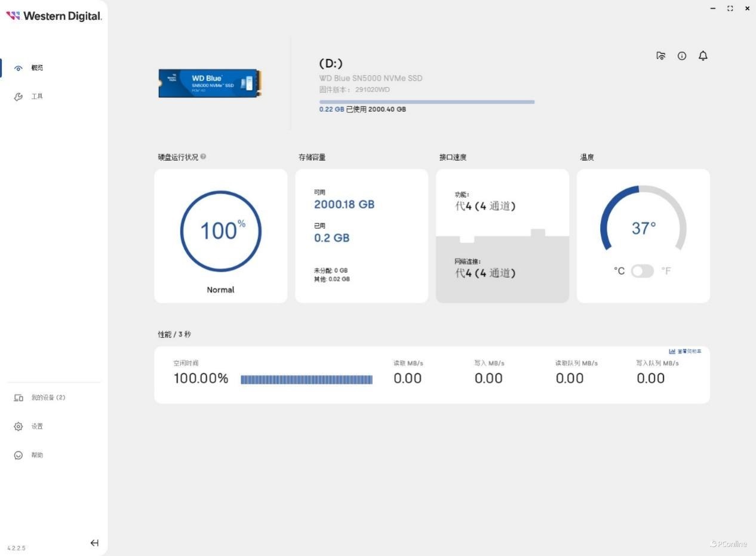Viewport: 756px width, 556px height.
Task: Collapse the sidebar with the arrow icon
Action: tap(94, 543)
